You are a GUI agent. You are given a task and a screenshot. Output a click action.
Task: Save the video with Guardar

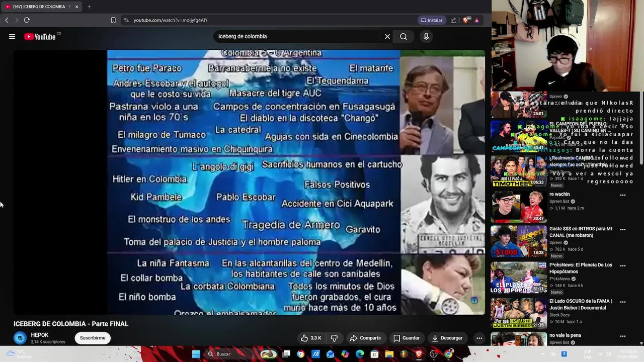407,338
